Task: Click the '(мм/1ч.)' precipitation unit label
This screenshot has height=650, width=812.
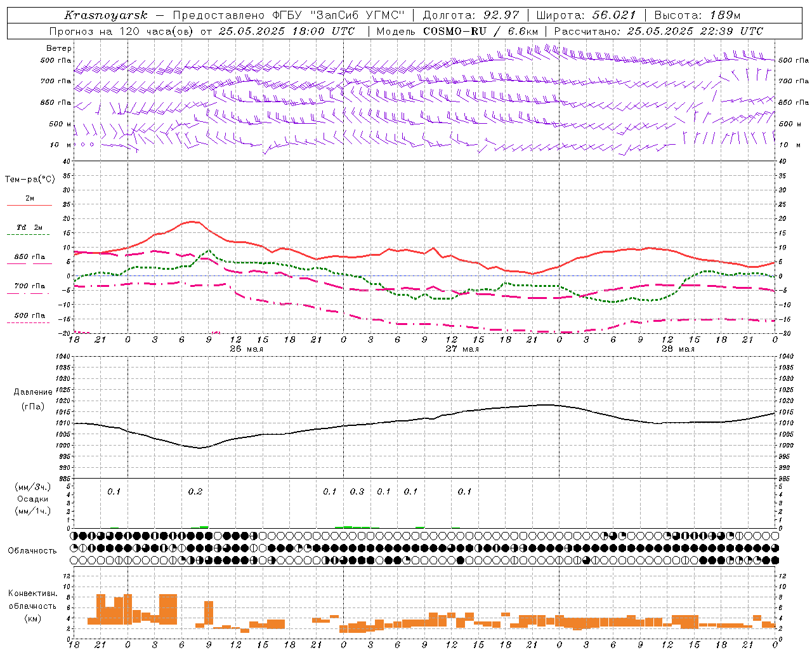Action: [32, 511]
